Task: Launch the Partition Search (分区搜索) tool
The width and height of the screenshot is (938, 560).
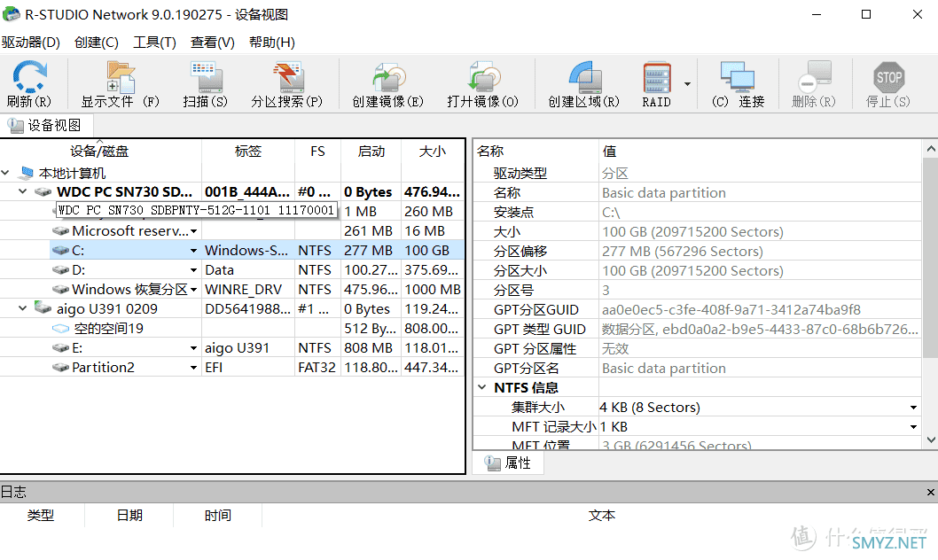Action: pyautogui.click(x=288, y=78)
